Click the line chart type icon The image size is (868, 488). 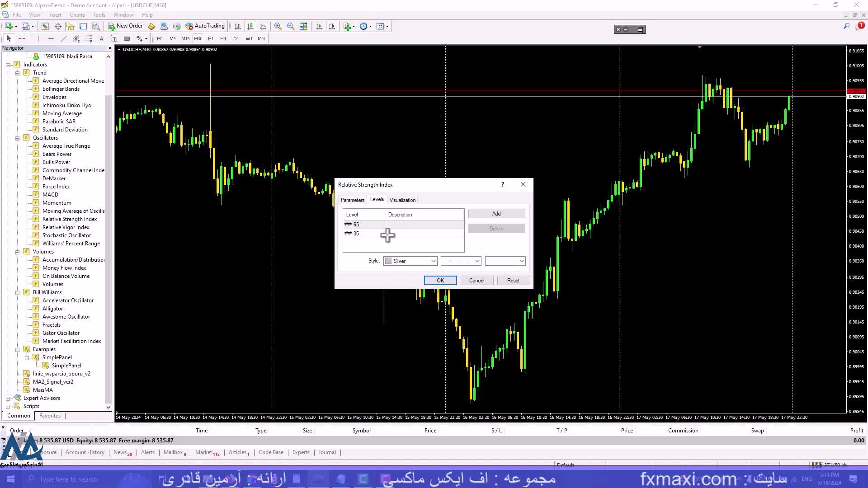263,26
